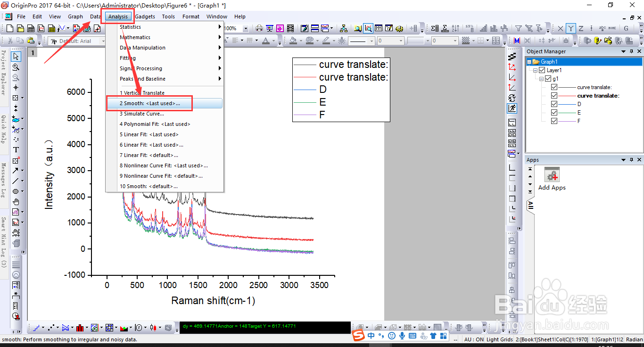Image resolution: width=644 pixels, height=347 pixels.
Task: Open the zoom percentage dropdown
Action: coord(245,28)
